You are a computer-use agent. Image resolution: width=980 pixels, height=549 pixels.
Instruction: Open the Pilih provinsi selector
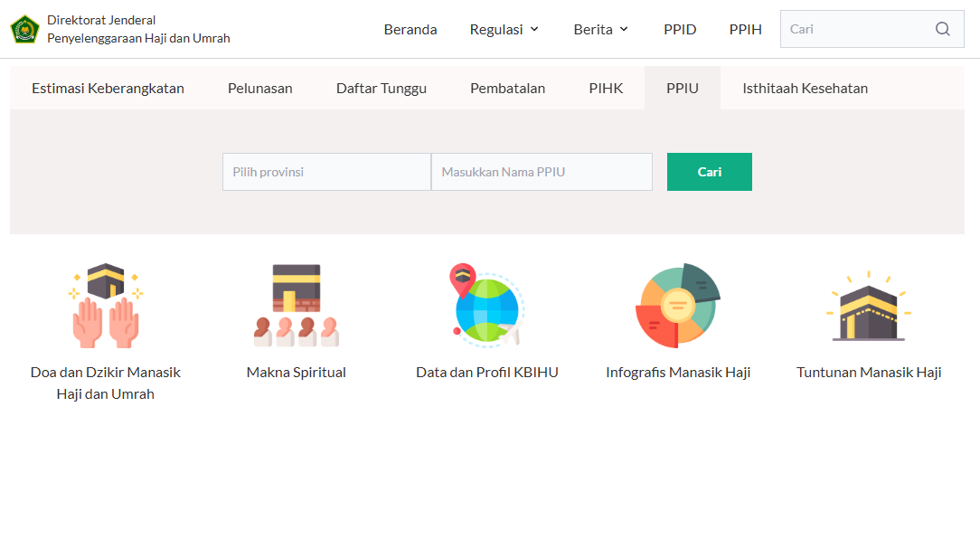pyautogui.click(x=325, y=171)
